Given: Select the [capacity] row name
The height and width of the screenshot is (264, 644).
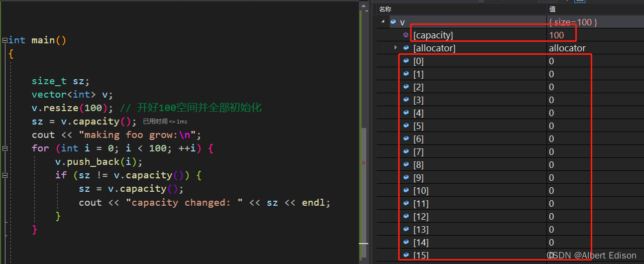Looking at the screenshot, I should pyautogui.click(x=433, y=35).
